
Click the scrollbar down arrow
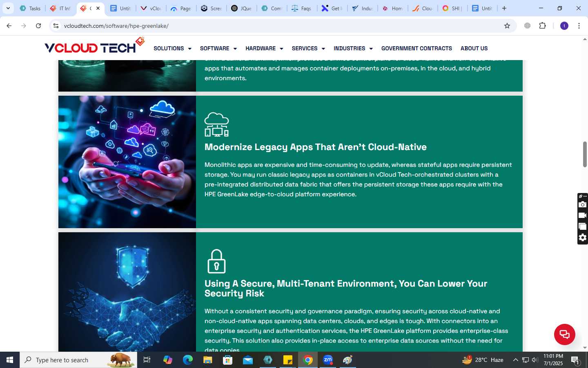pyautogui.click(x=585, y=348)
